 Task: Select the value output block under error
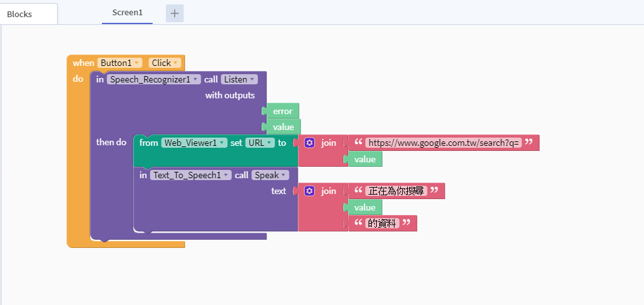point(284,127)
